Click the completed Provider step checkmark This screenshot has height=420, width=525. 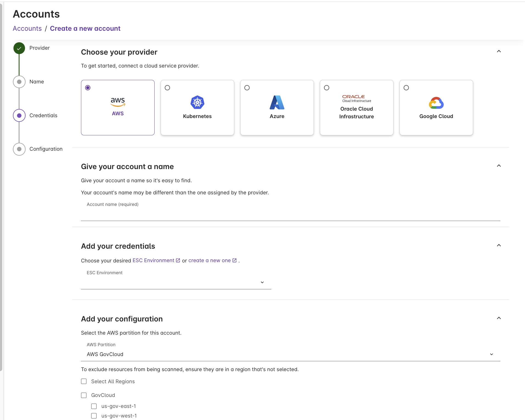click(19, 48)
